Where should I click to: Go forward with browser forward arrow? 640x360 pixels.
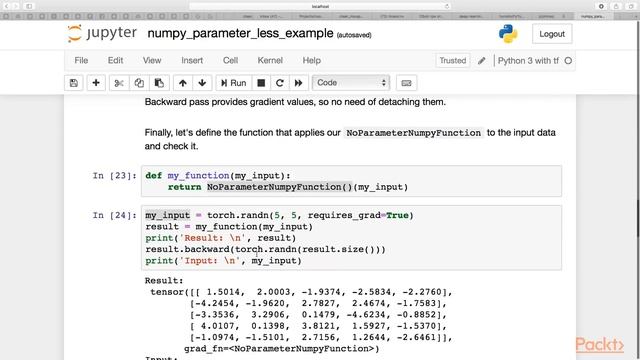click(x=16, y=6)
